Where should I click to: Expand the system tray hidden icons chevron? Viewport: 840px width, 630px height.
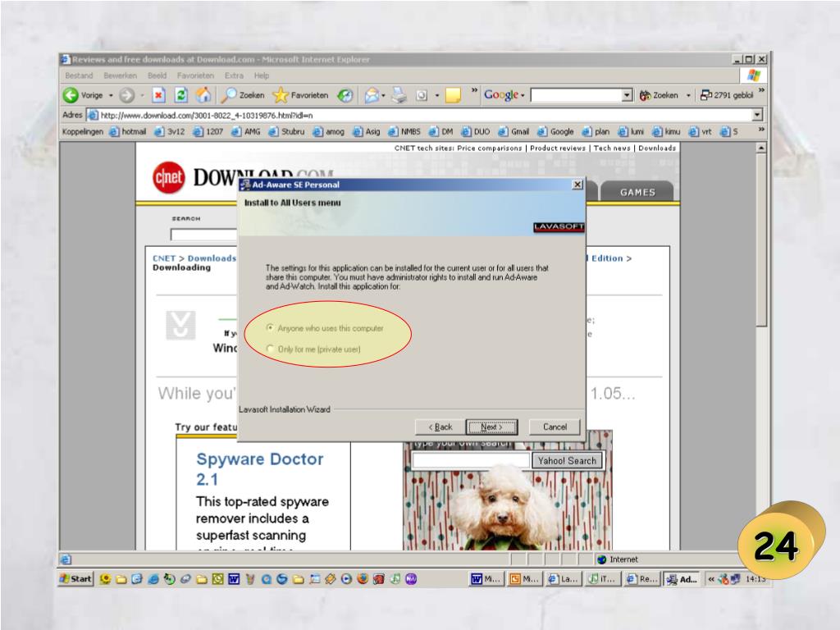[711, 579]
